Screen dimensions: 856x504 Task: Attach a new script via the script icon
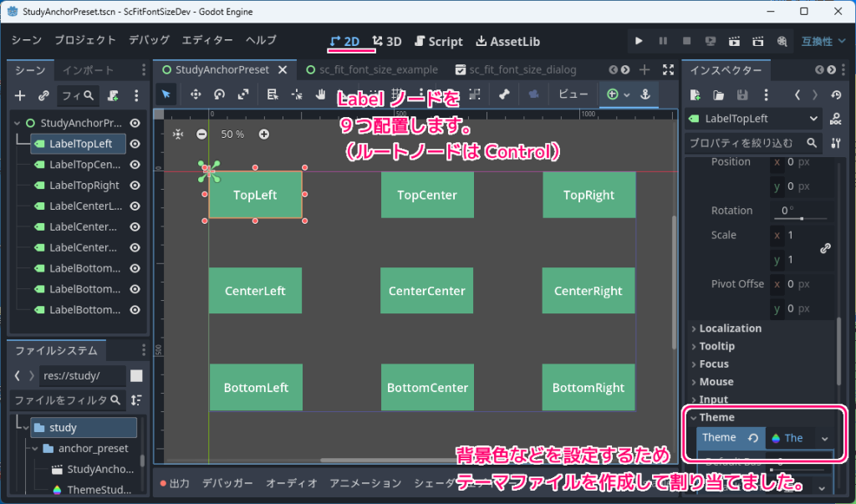coord(114,96)
